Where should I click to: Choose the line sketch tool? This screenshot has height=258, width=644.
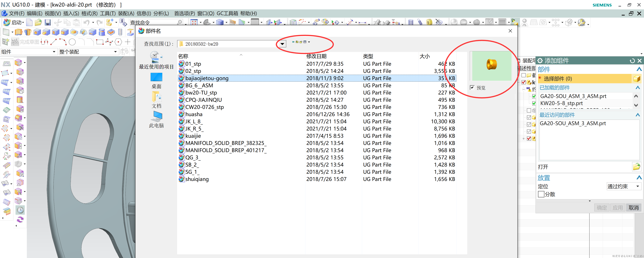click(x=53, y=42)
